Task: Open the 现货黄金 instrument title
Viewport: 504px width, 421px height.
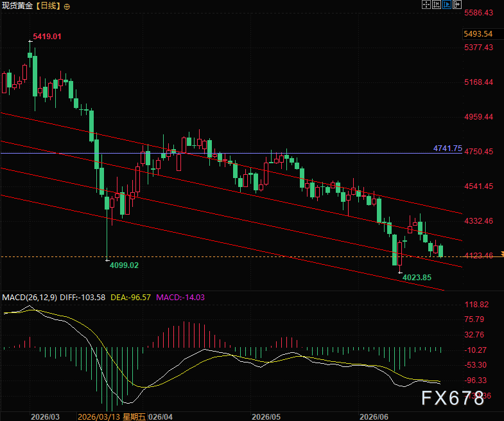Action: pyautogui.click(x=17, y=6)
